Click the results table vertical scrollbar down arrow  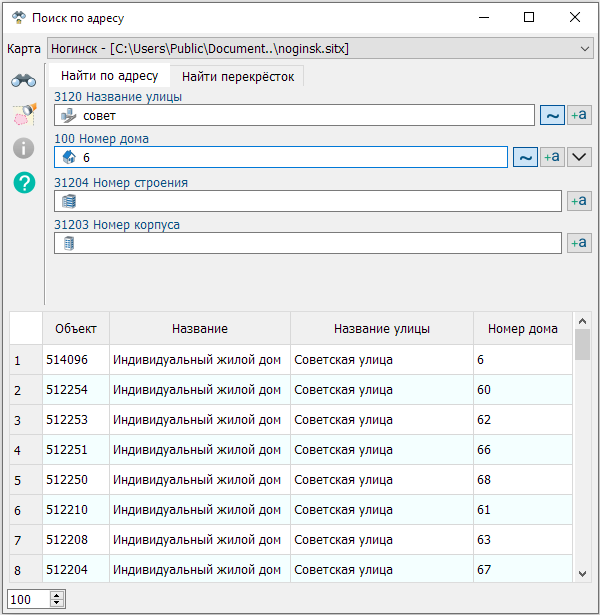(582, 573)
